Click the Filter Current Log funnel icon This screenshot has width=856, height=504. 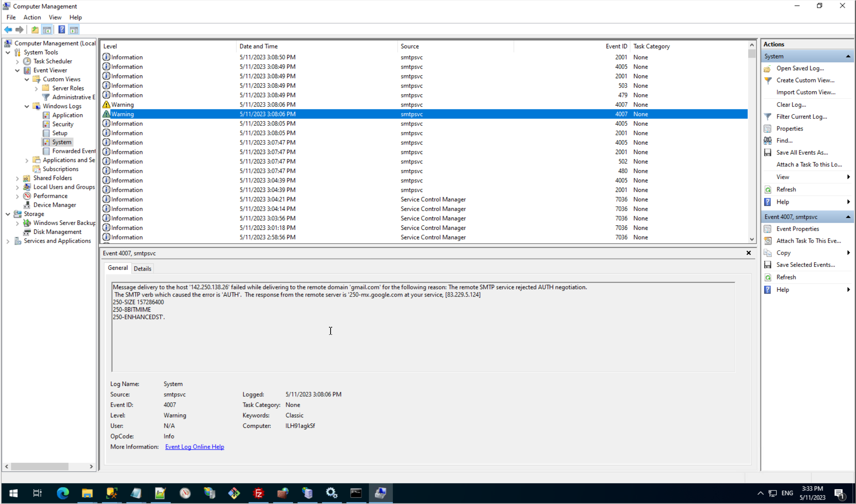click(x=767, y=117)
